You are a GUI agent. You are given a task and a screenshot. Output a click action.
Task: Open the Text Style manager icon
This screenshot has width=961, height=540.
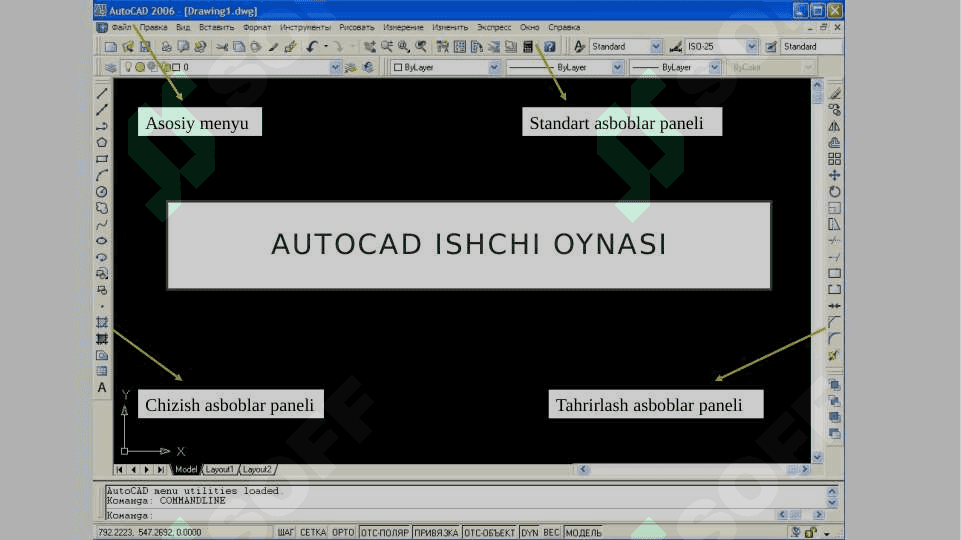pos(579,47)
